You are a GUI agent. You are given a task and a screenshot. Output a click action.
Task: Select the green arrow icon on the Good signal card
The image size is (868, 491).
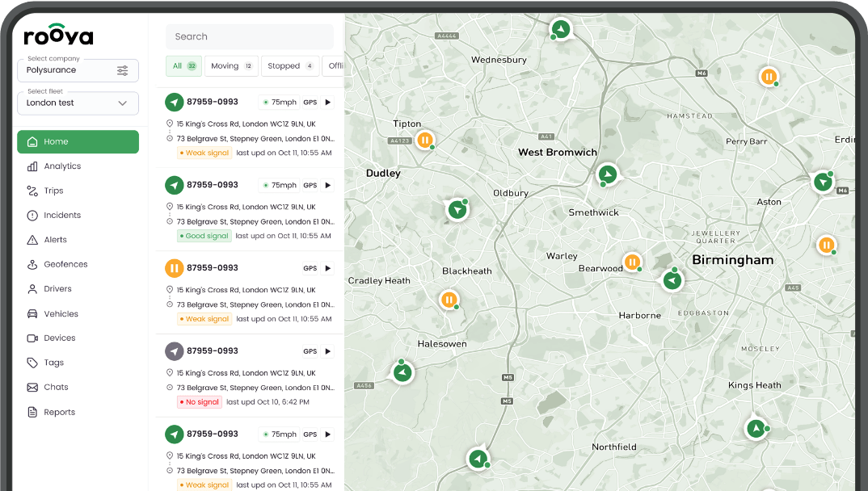pyautogui.click(x=175, y=185)
